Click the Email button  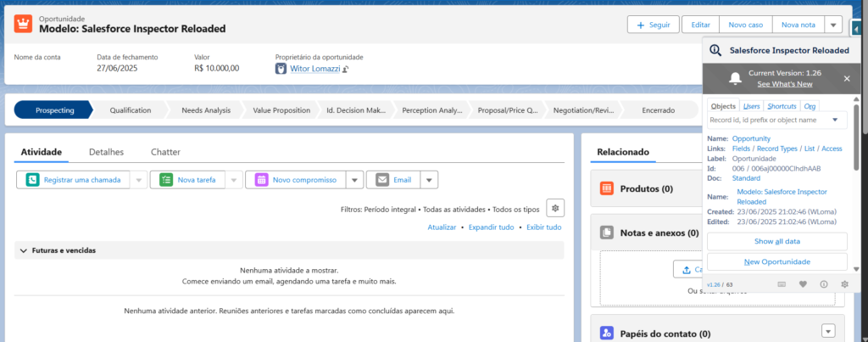[393, 180]
